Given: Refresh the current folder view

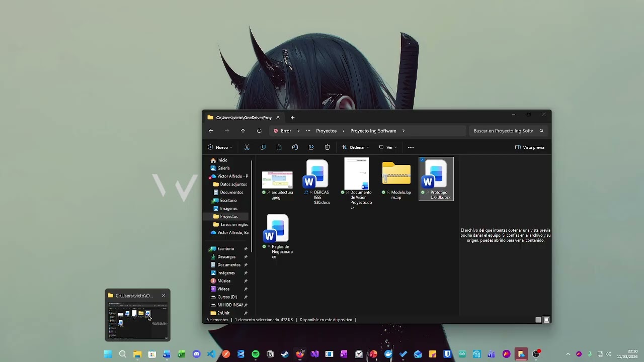Looking at the screenshot, I should point(259,131).
